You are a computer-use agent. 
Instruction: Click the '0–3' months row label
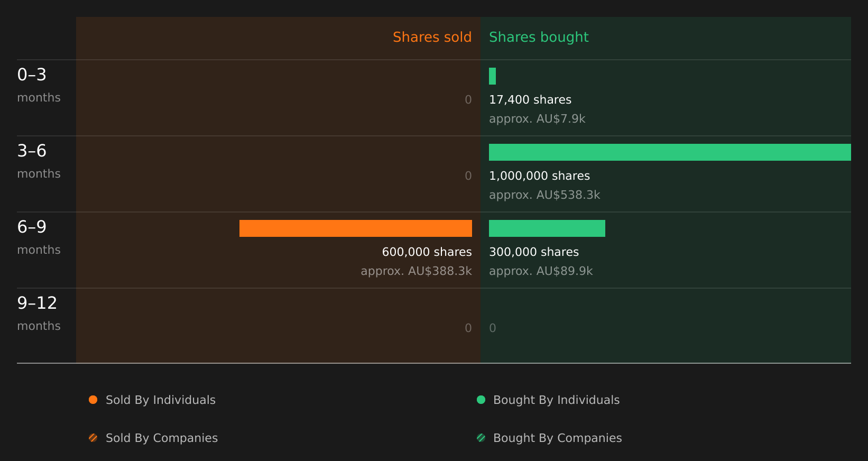click(32, 75)
